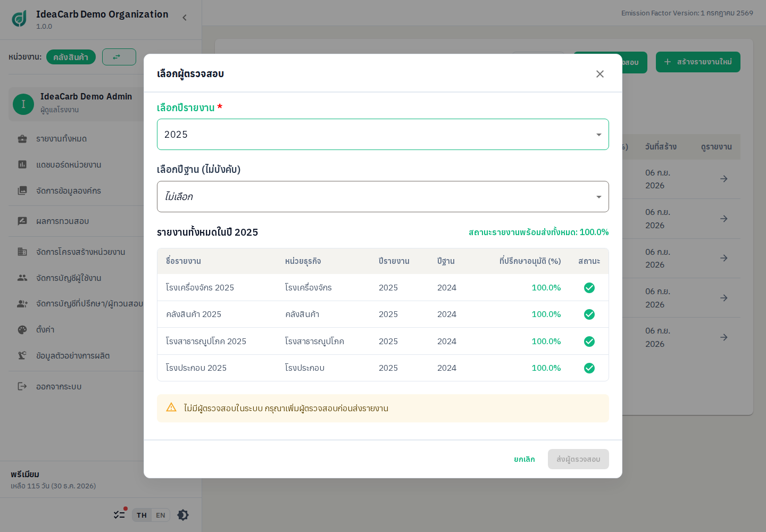Click the warning triangle icon in alert

coord(171,408)
